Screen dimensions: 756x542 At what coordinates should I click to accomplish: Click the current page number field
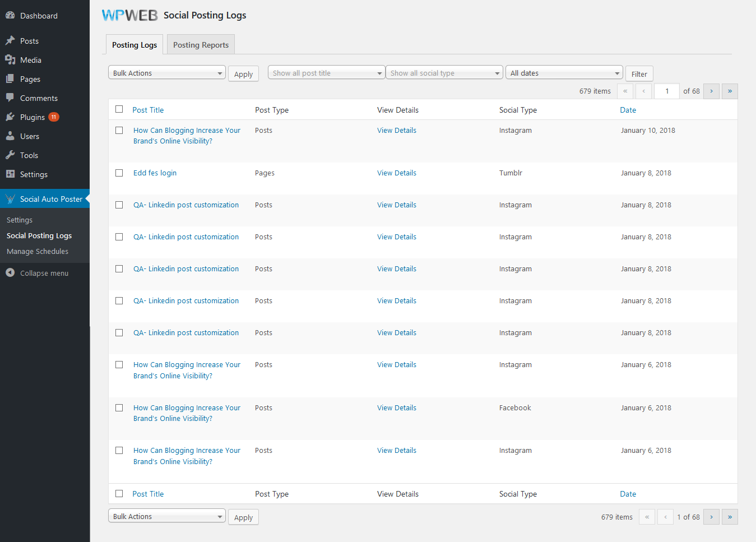coord(666,91)
